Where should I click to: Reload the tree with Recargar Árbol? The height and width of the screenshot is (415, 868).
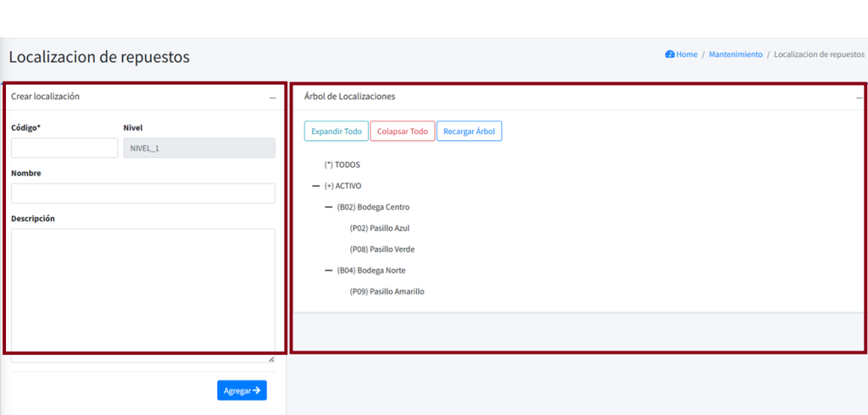[x=469, y=132]
